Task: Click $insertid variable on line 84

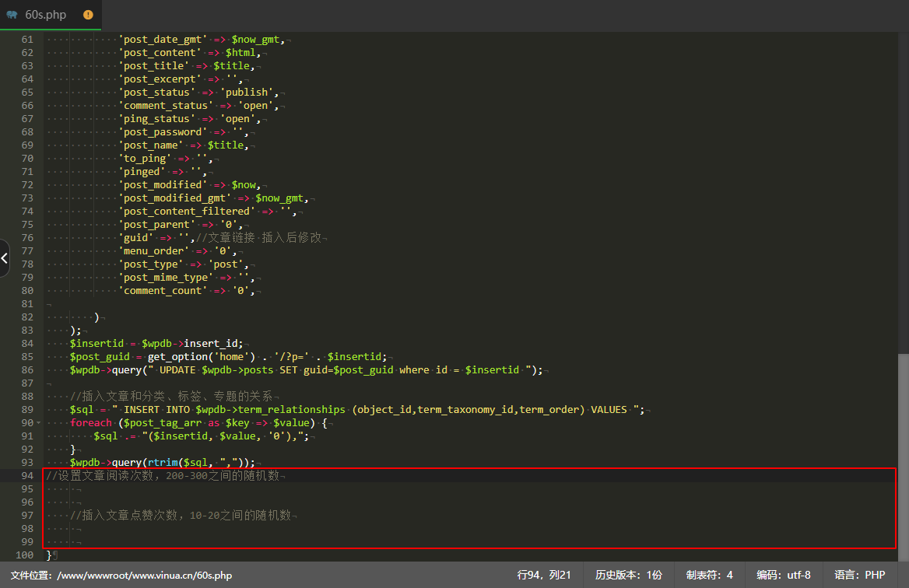Action: [x=97, y=344]
